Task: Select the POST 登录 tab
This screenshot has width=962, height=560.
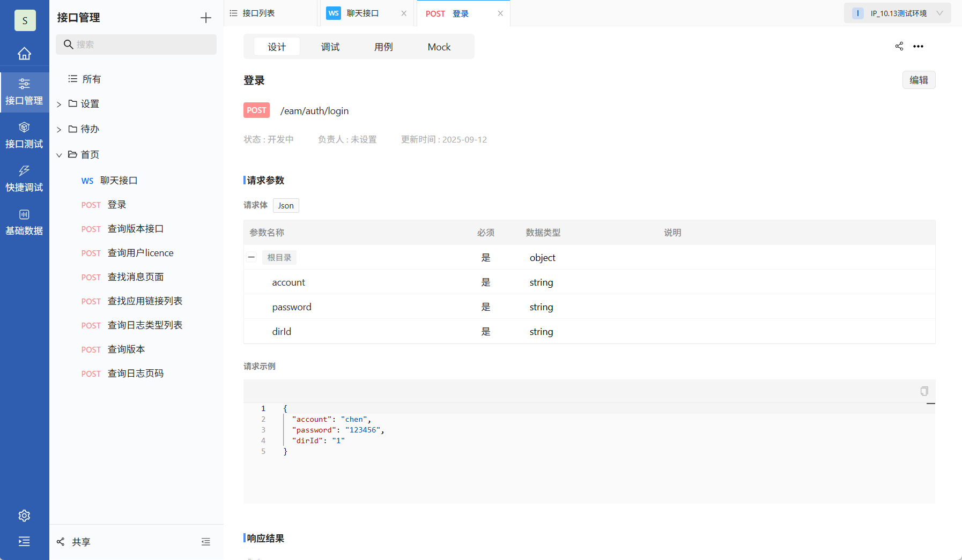Action: (x=463, y=13)
